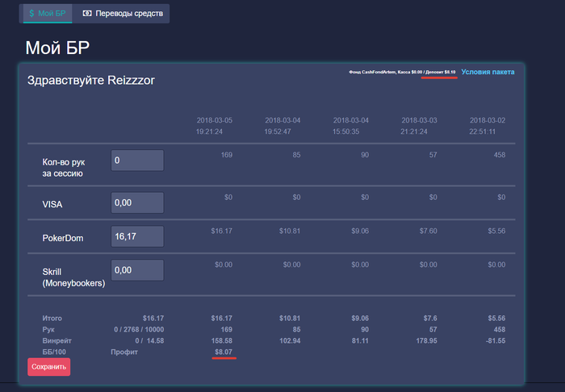
Task: Click the Сохранить button
Action: (49, 367)
